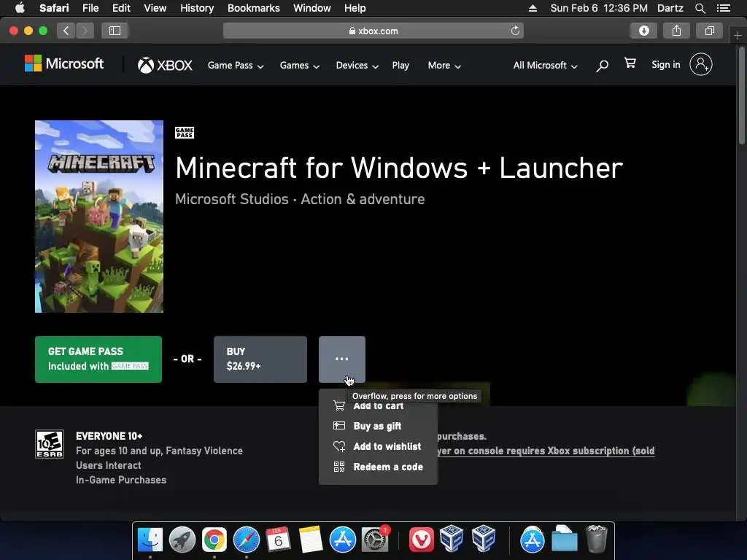Open the File menu
747x560 pixels.
point(90,8)
